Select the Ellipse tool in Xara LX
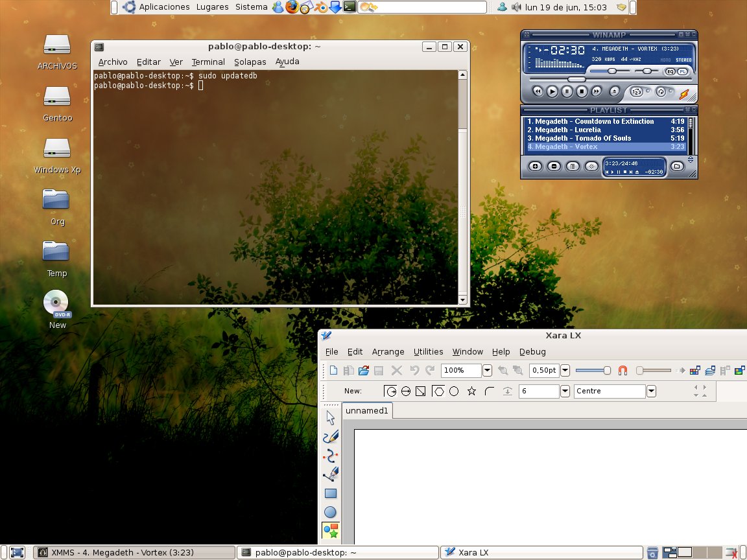The image size is (747, 560). 330,512
